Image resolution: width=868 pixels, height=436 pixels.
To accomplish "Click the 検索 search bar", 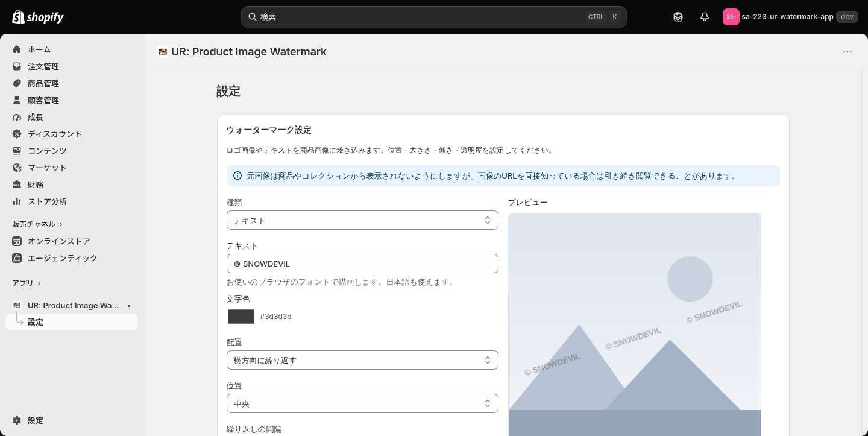I will coord(434,17).
